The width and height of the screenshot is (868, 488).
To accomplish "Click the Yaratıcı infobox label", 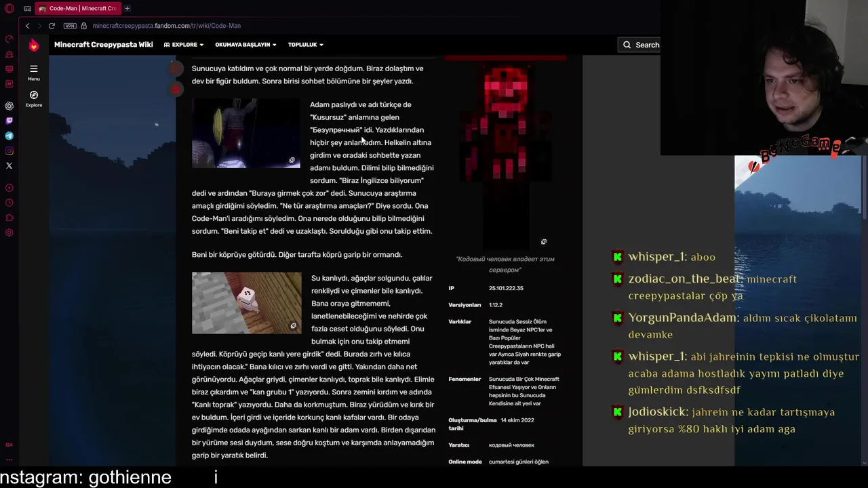I will pyautogui.click(x=458, y=445).
